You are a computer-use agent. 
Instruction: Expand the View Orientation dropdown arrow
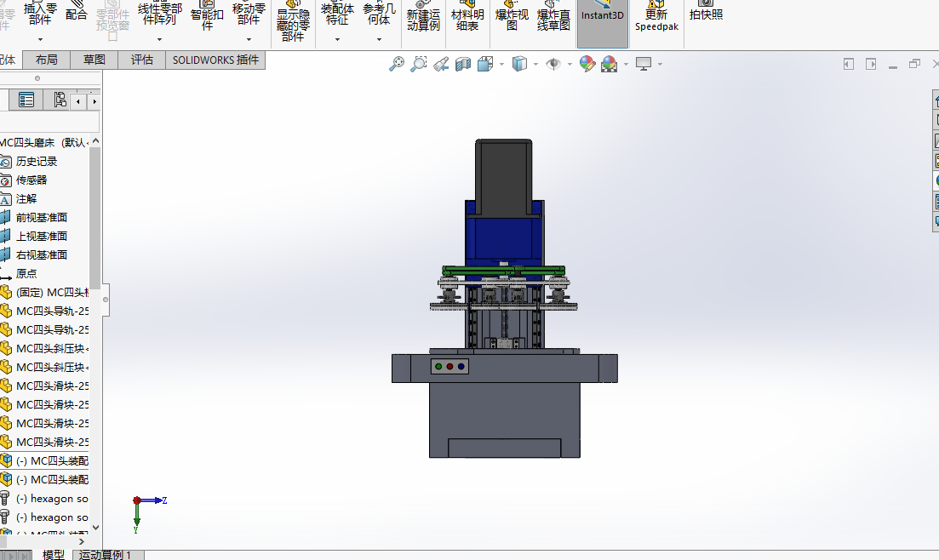[x=501, y=65]
